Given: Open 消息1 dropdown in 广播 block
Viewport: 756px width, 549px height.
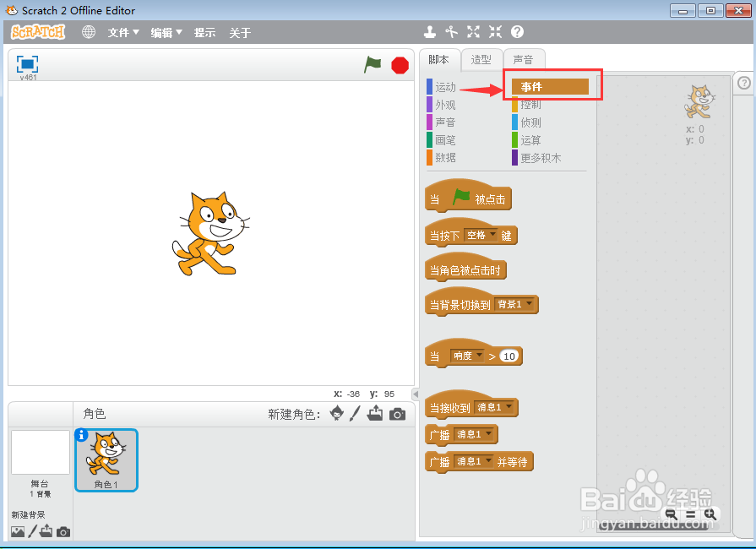Looking at the screenshot, I should pyautogui.click(x=474, y=434).
